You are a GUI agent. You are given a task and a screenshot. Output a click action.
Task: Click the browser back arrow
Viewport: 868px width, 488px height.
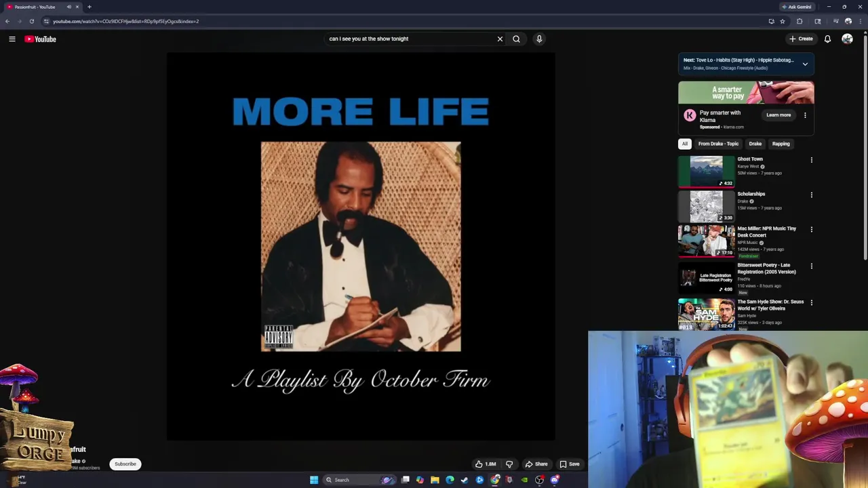pos(7,21)
